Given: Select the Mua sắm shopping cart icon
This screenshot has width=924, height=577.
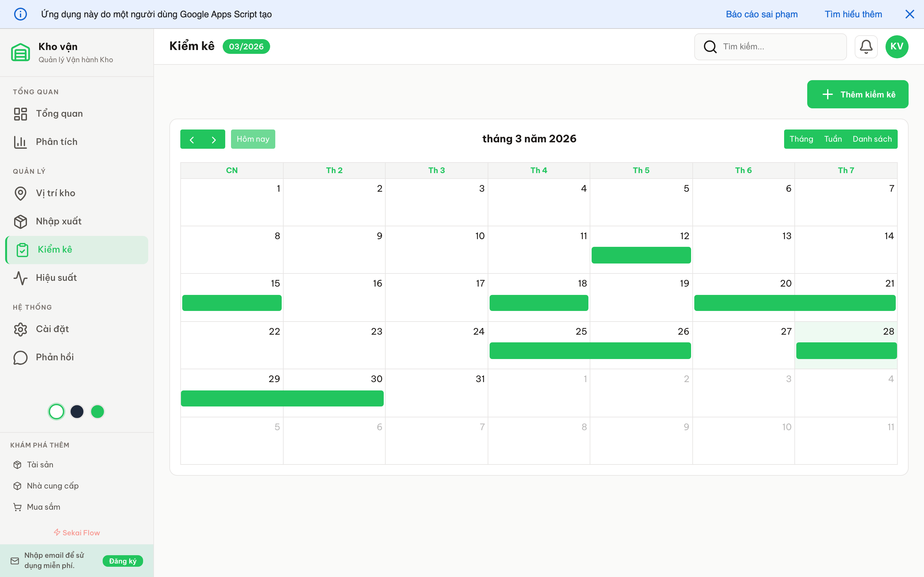Looking at the screenshot, I should pyautogui.click(x=18, y=507).
